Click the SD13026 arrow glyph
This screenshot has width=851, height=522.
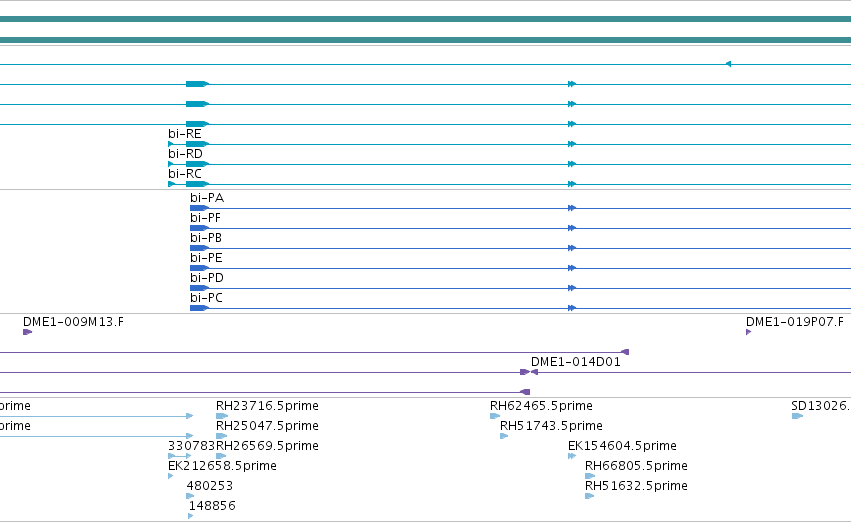797,416
